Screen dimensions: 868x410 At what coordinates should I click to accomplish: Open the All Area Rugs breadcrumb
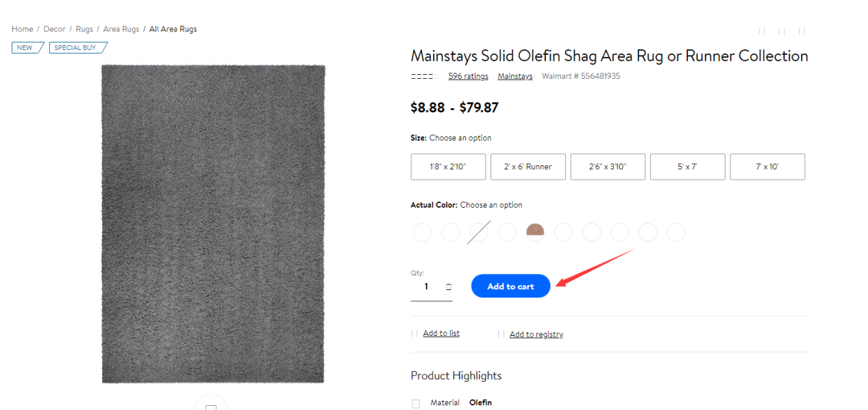(173, 29)
